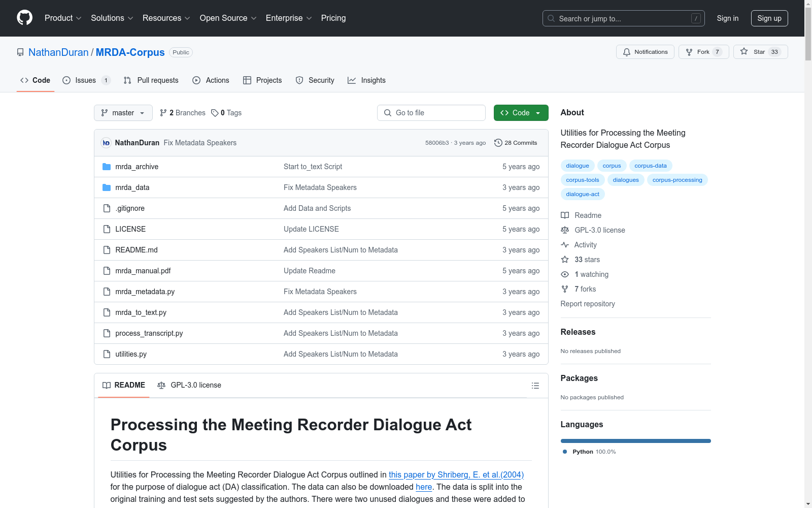Click the utilities.py file icon
This screenshot has height=508, width=812.
pyautogui.click(x=107, y=354)
